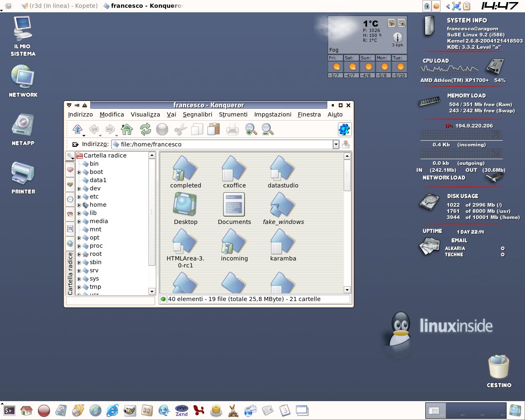525x420 pixels.
Task: Print the current view with printer icon
Action: (x=233, y=130)
